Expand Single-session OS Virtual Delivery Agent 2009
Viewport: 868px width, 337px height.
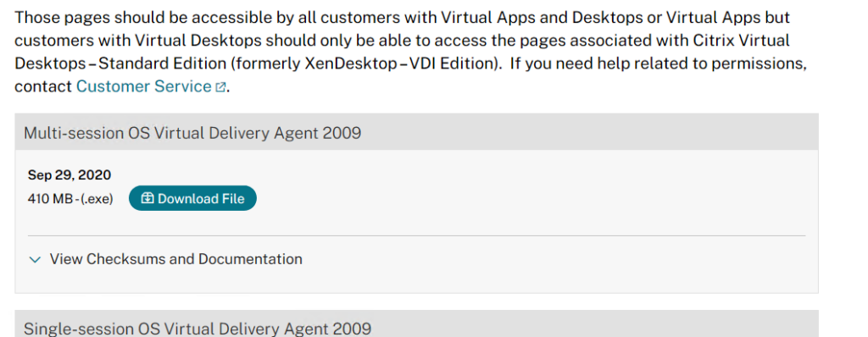(x=416, y=323)
